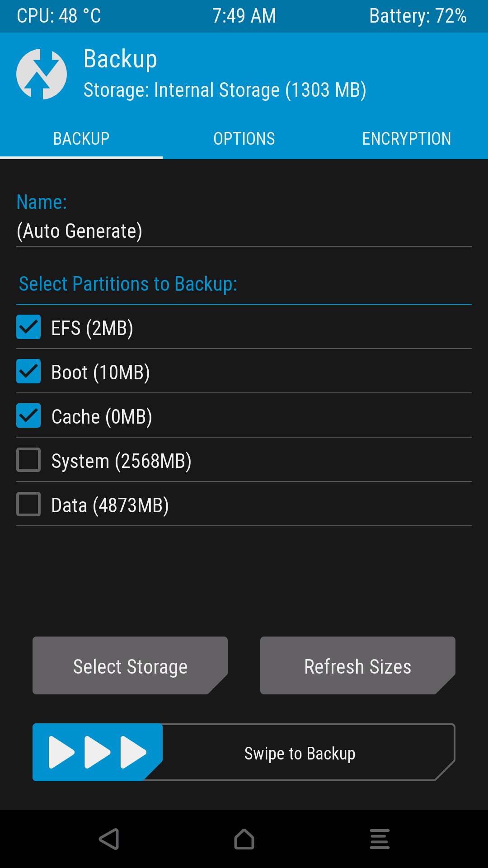Open the log menu icon in navigation bar
This screenshot has height=868, width=488.
380,839
